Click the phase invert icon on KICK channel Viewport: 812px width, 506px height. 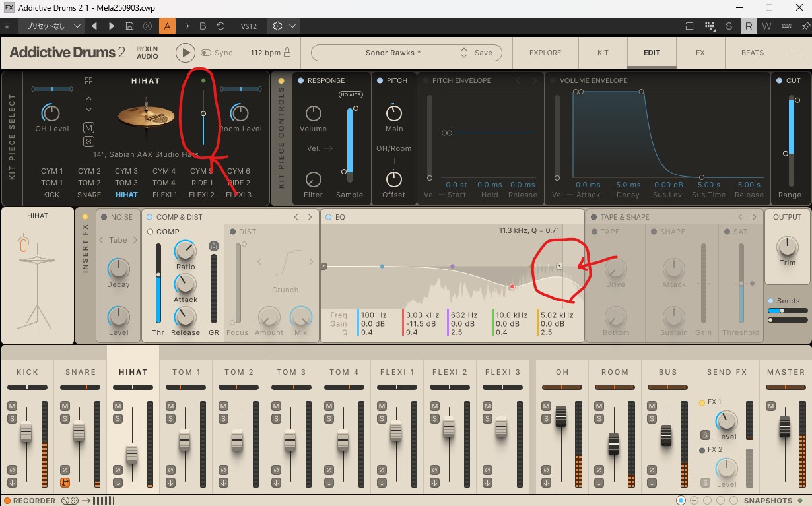(12, 470)
